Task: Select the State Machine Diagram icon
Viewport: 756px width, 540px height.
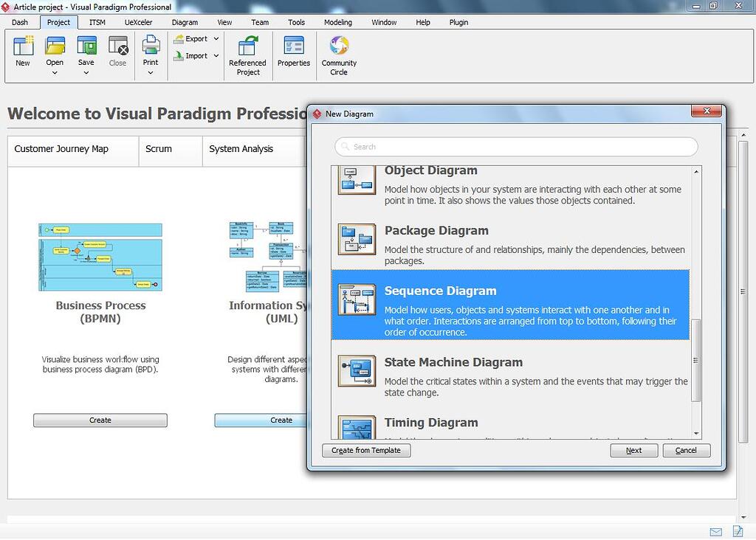Action: pyautogui.click(x=357, y=371)
